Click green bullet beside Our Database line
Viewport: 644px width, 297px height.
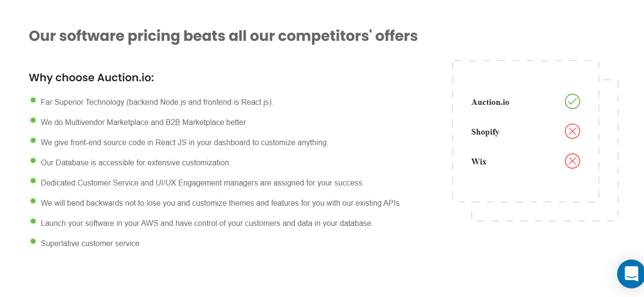[33, 161]
